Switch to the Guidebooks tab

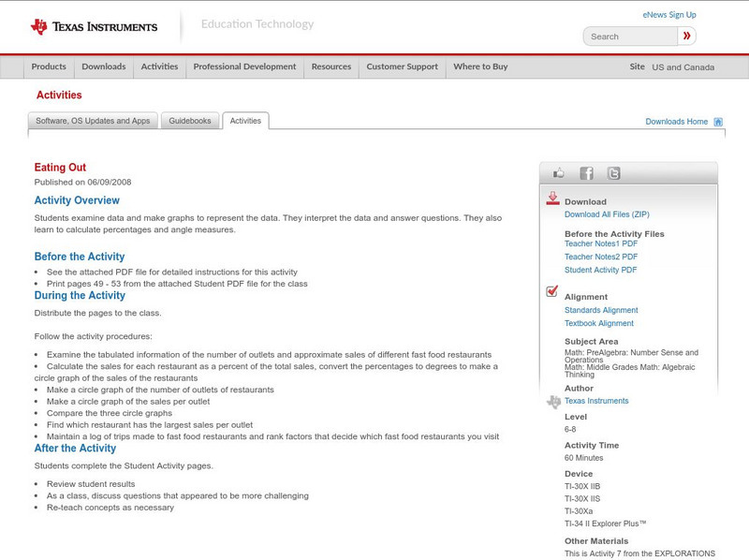coord(190,121)
